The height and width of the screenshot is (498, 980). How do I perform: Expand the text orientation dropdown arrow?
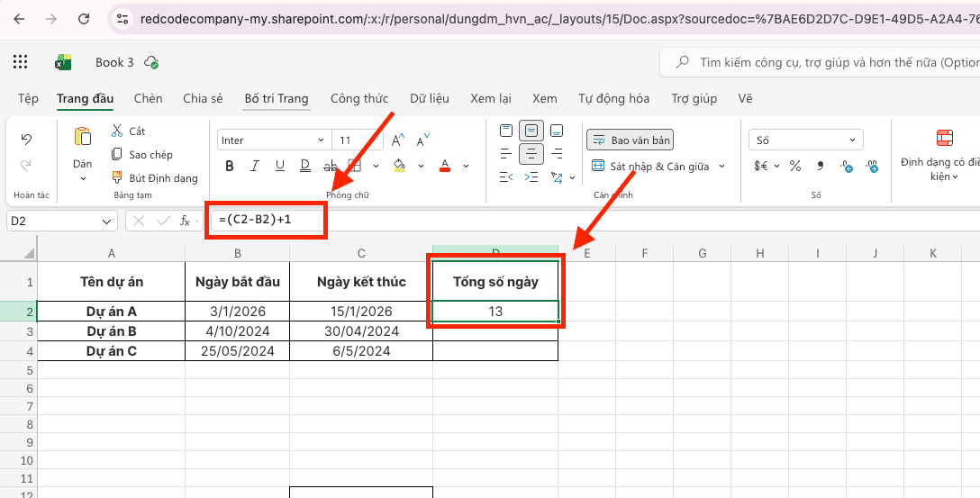point(573,178)
